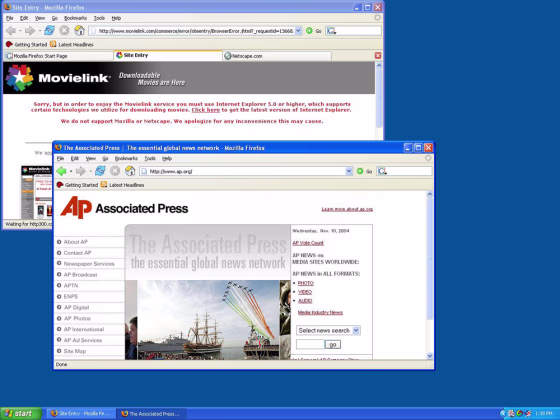Open Help menu in Site Entry window
This screenshot has height=420, width=560.
pos(116,18)
